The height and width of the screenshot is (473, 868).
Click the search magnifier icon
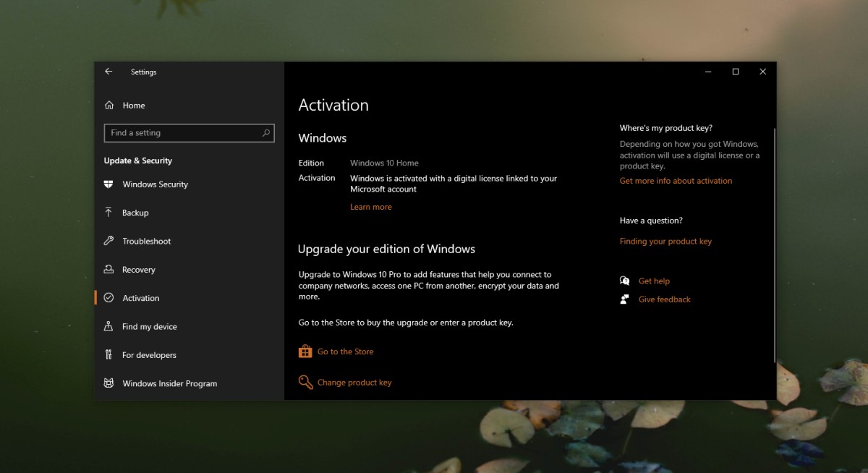[x=265, y=133]
